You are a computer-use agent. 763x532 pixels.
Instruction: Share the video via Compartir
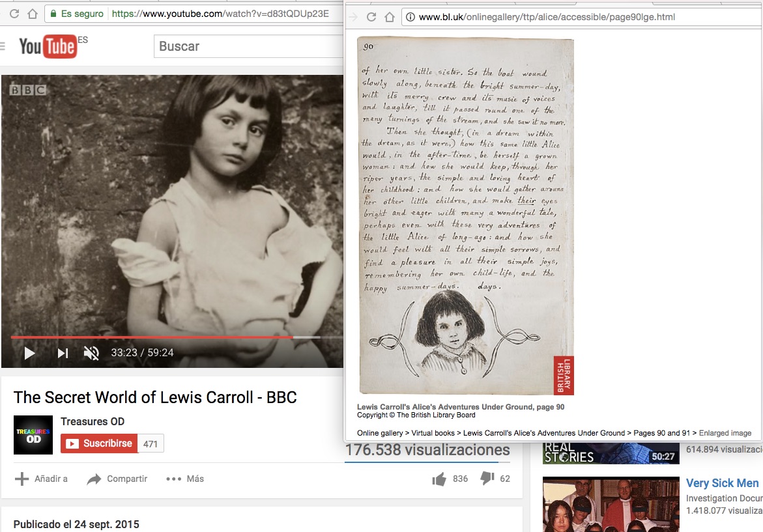pos(117,479)
